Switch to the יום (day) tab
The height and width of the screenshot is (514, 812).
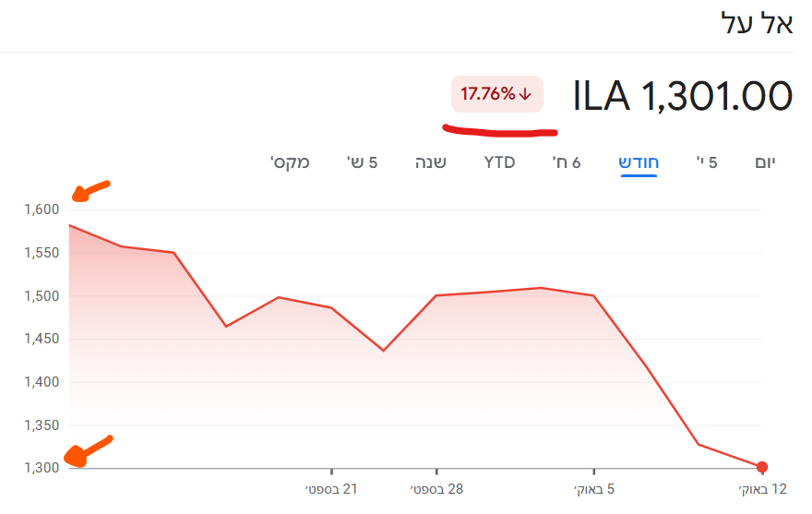point(765,163)
